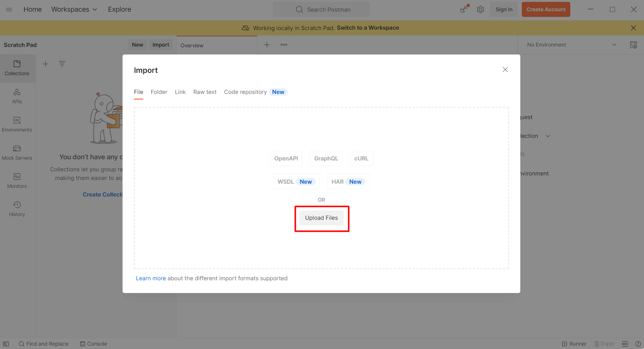The image size is (644, 349).
Task: Show Monitors from the sidebar
Action: pyautogui.click(x=17, y=181)
